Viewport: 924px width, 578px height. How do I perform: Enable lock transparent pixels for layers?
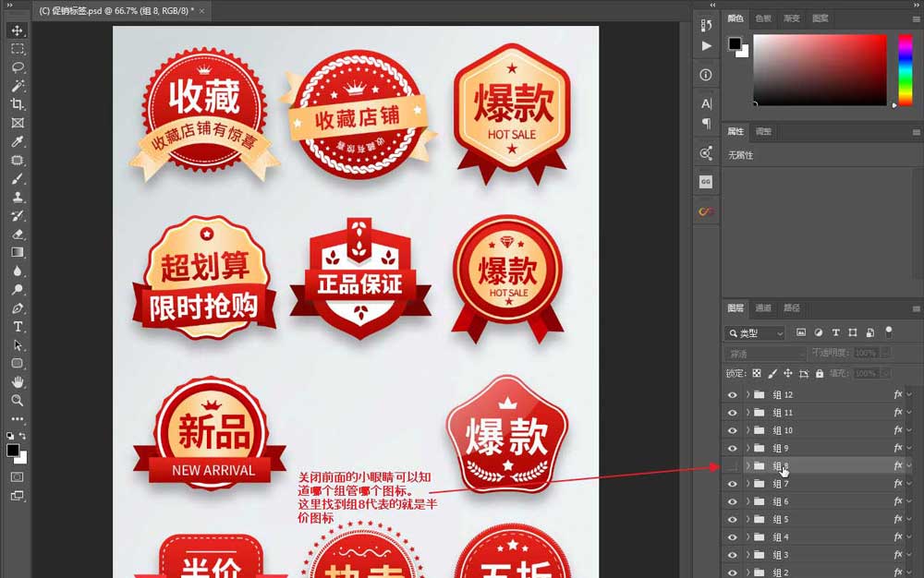tap(755, 373)
